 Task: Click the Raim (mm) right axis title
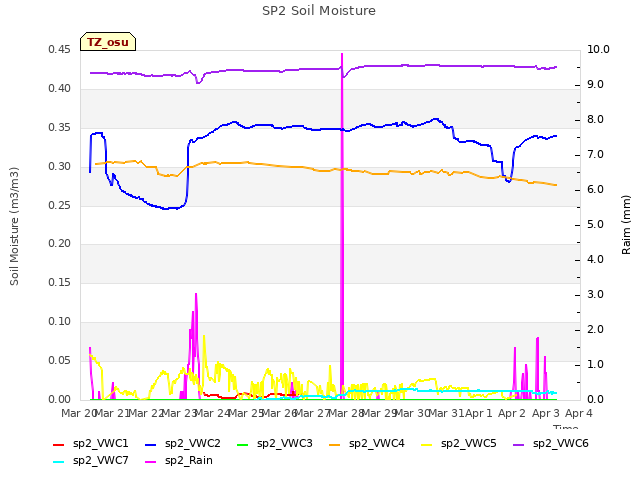pyautogui.click(x=626, y=225)
